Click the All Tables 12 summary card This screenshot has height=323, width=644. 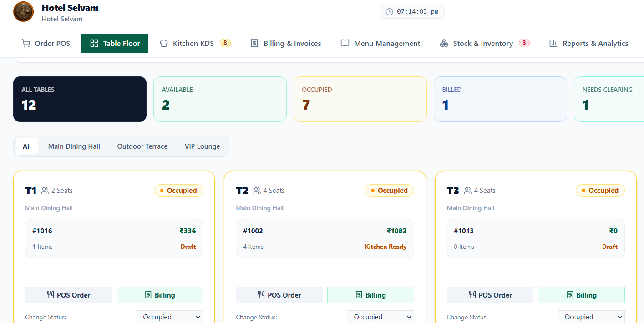pos(80,99)
